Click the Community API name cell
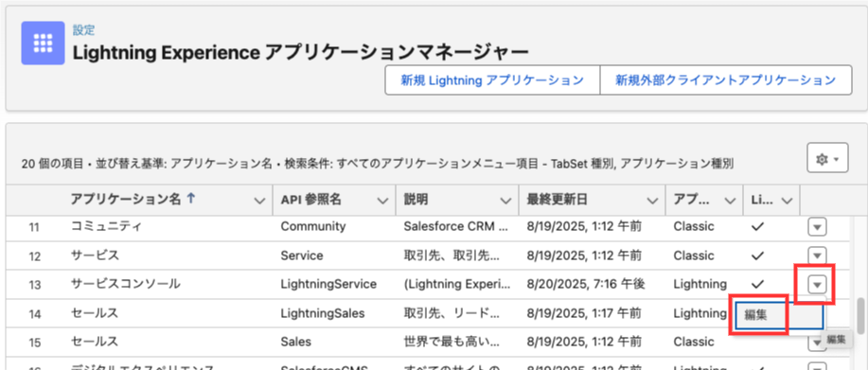Image resolution: width=868 pixels, height=370 pixels. pos(313,227)
